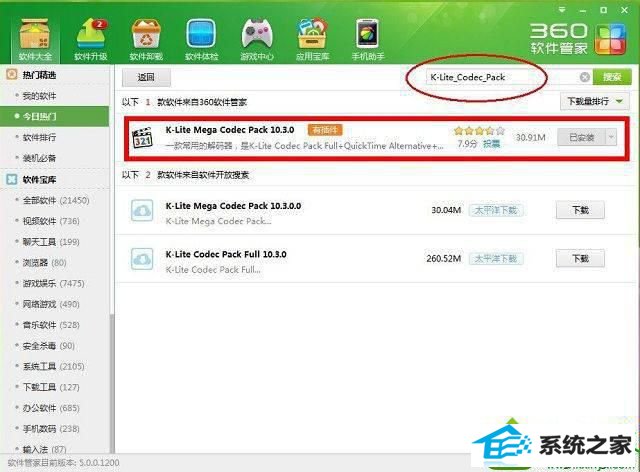Click the star rating of K-Lite Mega Codec Pack
Viewport: 640px width, 472px height.
[479, 131]
